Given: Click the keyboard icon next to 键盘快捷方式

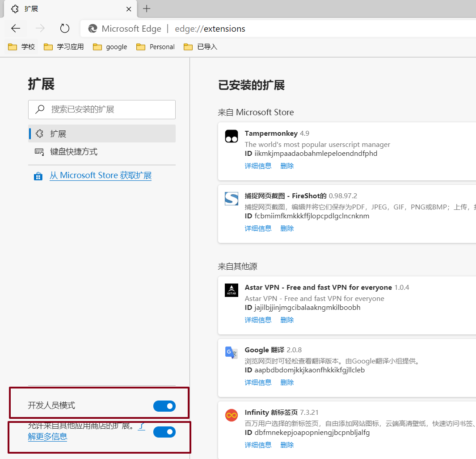Looking at the screenshot, I should (x=39, y=151).
